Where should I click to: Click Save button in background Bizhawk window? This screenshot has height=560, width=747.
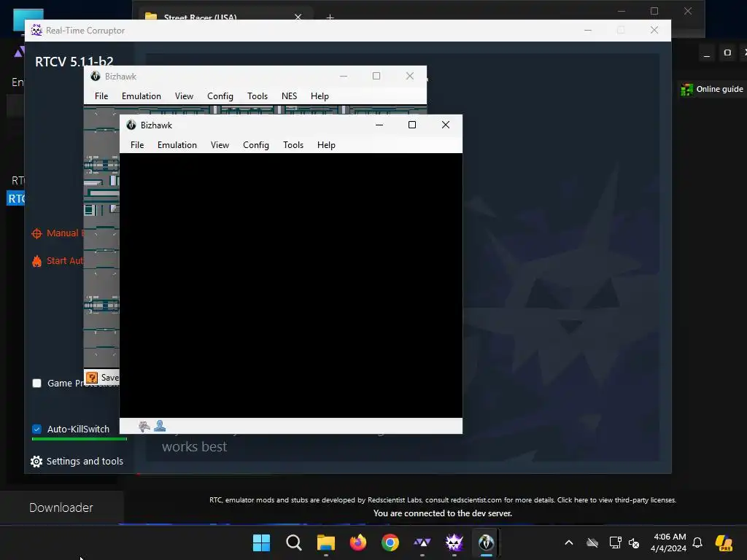pos(102,378)
